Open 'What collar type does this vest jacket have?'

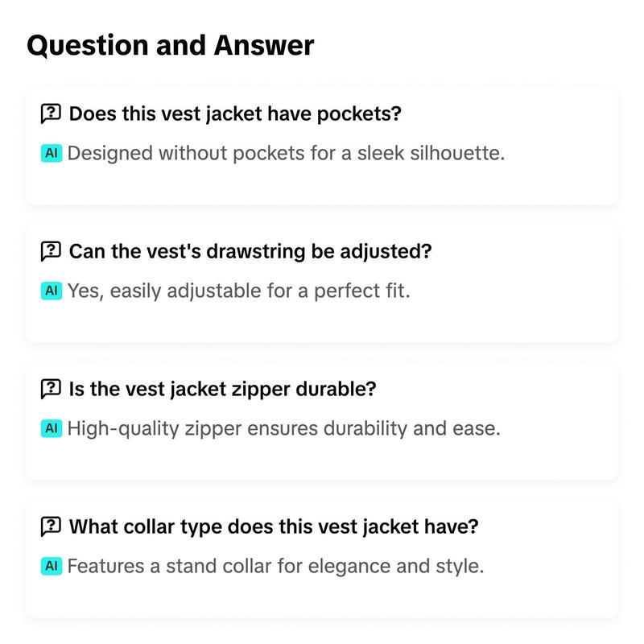pyautogui.click(x=274, y=526)
